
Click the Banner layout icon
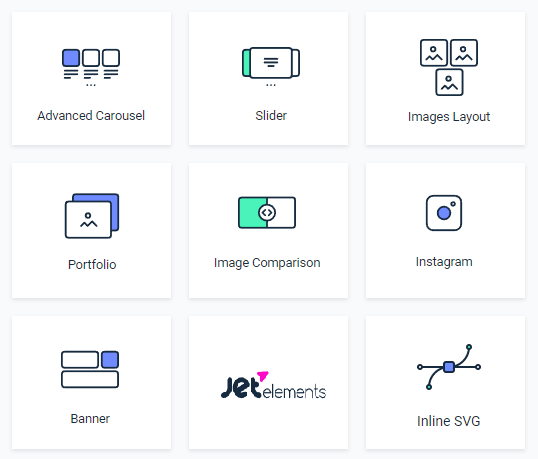pos(90,369)
